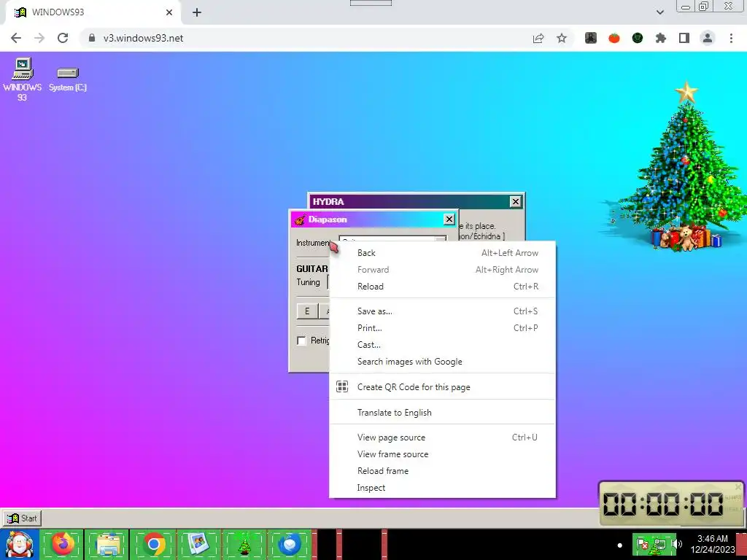
Task: Click the Diapason guitar title icon
Action: 300,219
